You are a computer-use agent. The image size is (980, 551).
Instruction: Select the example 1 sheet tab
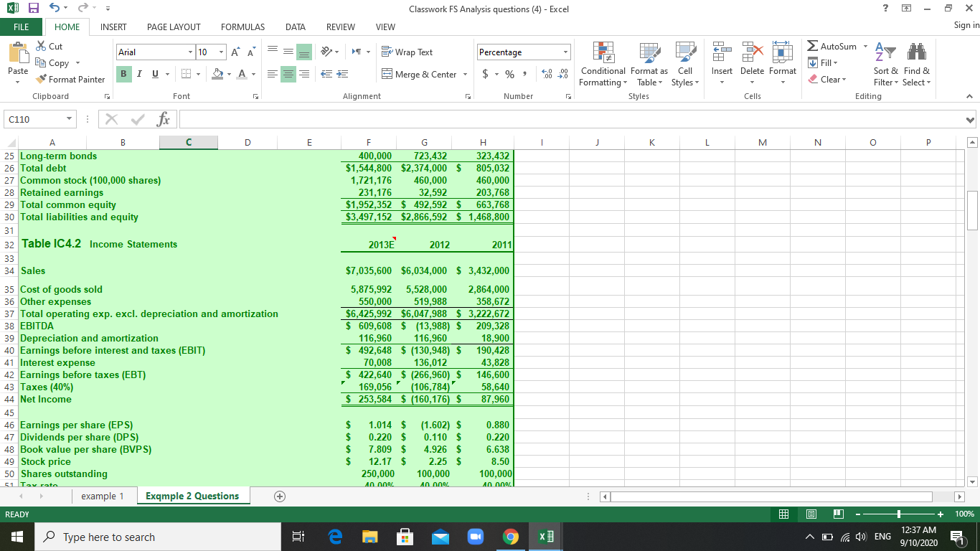[x=103, y=496]
